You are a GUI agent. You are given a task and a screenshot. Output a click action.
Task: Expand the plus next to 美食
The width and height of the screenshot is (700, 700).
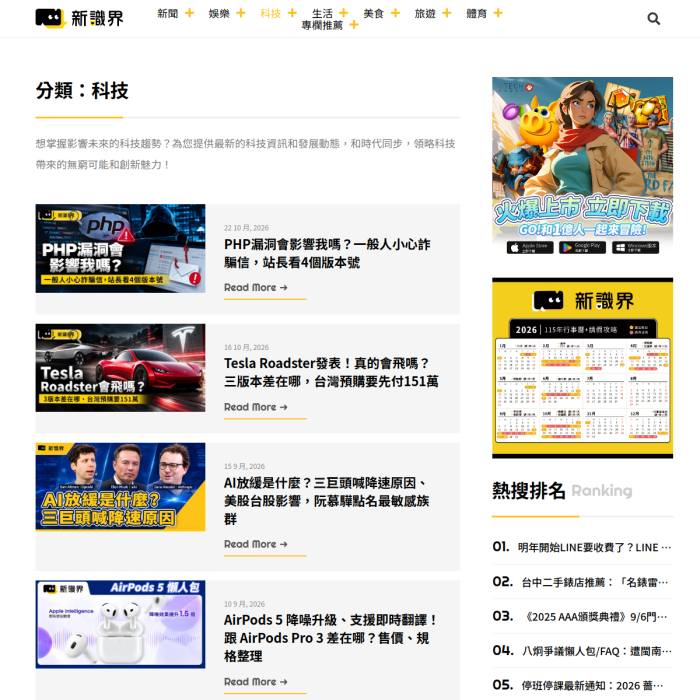[x=395, y=13]
